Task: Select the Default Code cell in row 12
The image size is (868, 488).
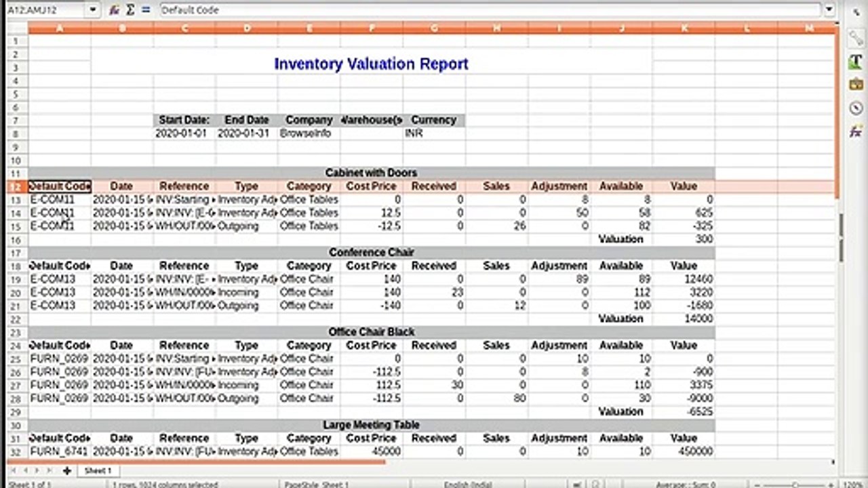Action: 60,186
